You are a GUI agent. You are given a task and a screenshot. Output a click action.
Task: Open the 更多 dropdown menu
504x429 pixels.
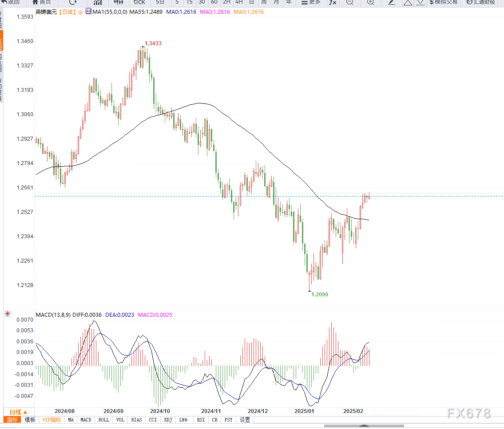click(x=310, y=2)
